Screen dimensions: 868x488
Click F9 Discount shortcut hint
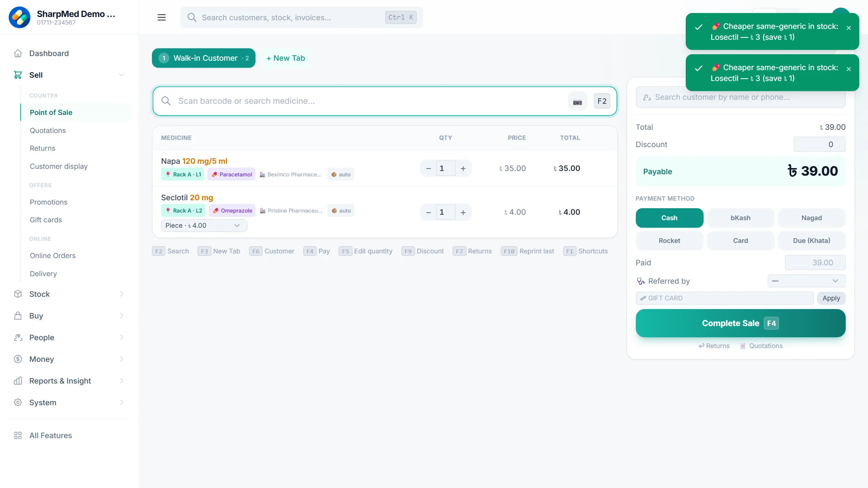pos(422,251)
